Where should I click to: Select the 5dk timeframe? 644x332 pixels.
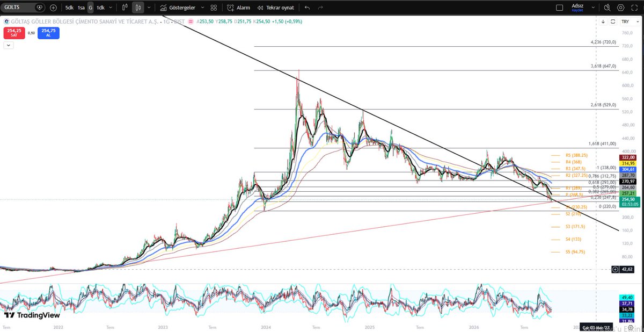coord(69,8)
